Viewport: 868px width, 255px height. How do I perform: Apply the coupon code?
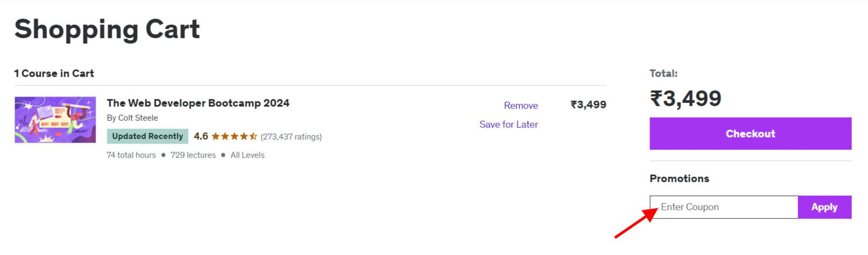824,207
